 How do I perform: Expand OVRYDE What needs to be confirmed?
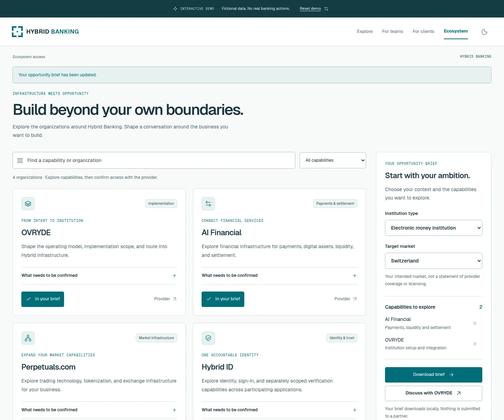click(x=99, y=276)
